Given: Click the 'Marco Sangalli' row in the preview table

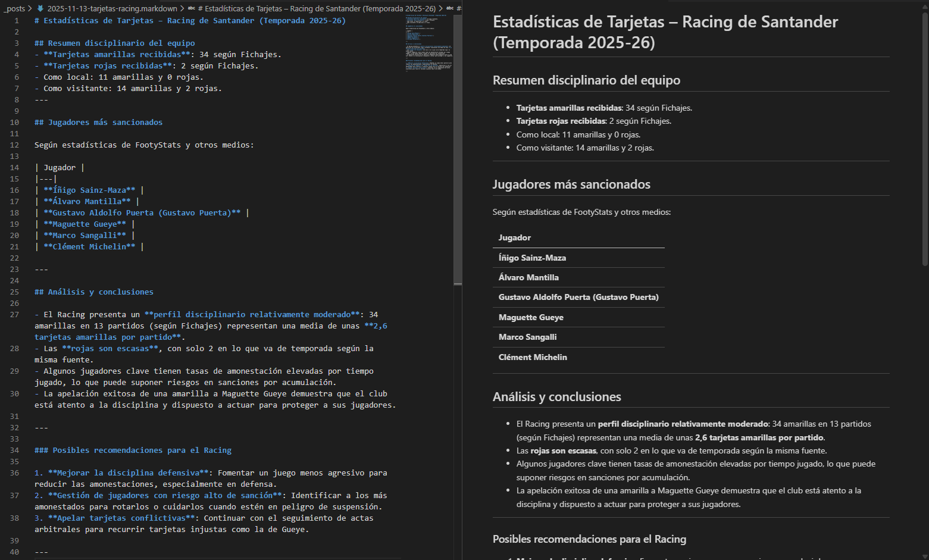Looking at the screenshot, I should pyautogui.click(x=527, y=337).
